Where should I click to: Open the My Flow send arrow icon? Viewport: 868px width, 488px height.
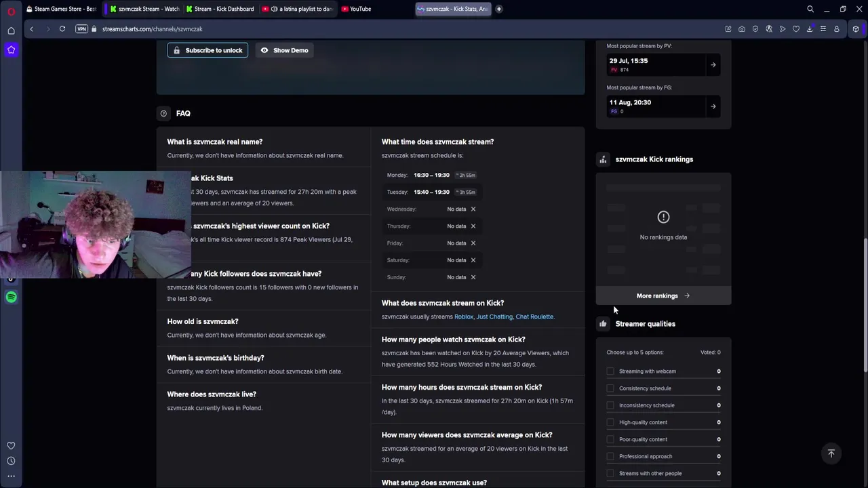point(783,29)
